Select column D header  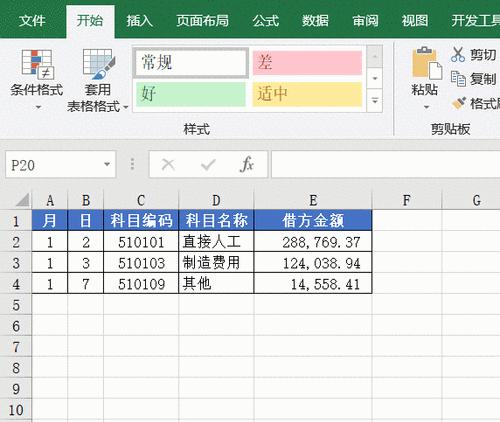tap(216, 200)
